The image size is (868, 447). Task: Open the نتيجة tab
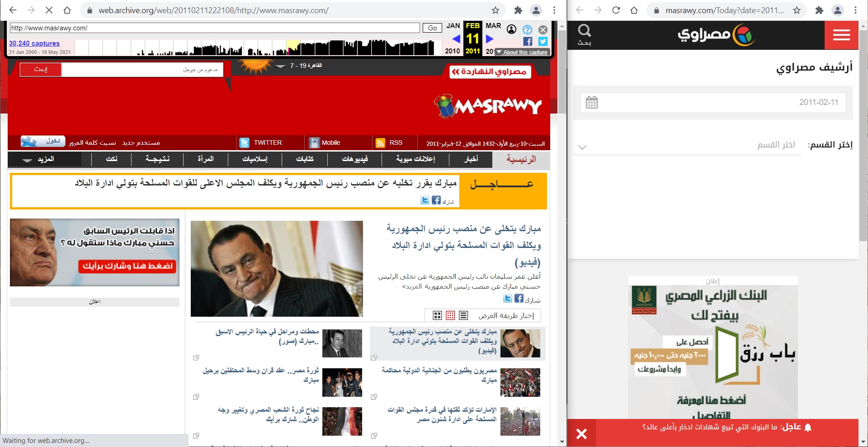(x=157, y=159)
